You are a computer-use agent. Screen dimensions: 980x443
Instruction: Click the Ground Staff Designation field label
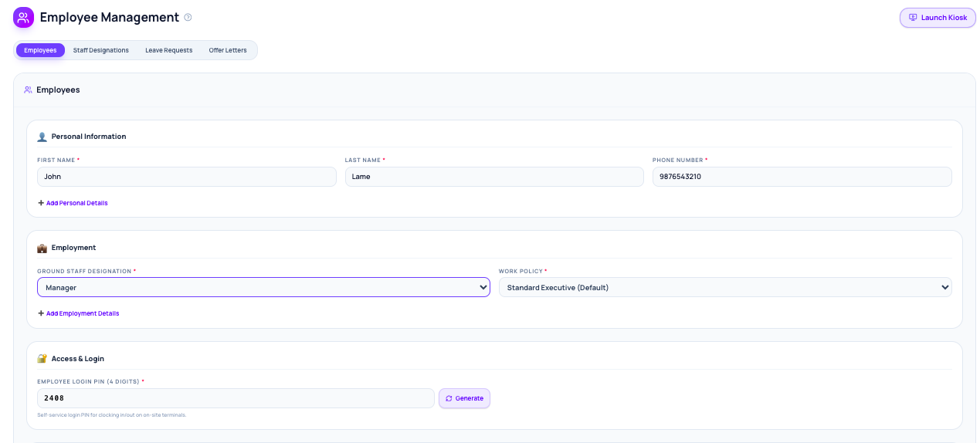(x=86, y=272)
